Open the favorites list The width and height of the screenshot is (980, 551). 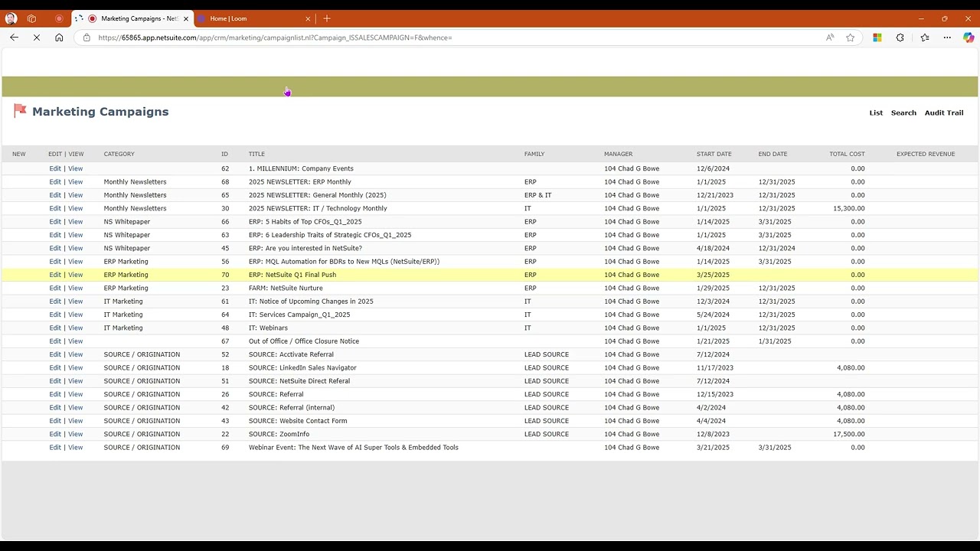pyautogui.click(x=925, y=37)
